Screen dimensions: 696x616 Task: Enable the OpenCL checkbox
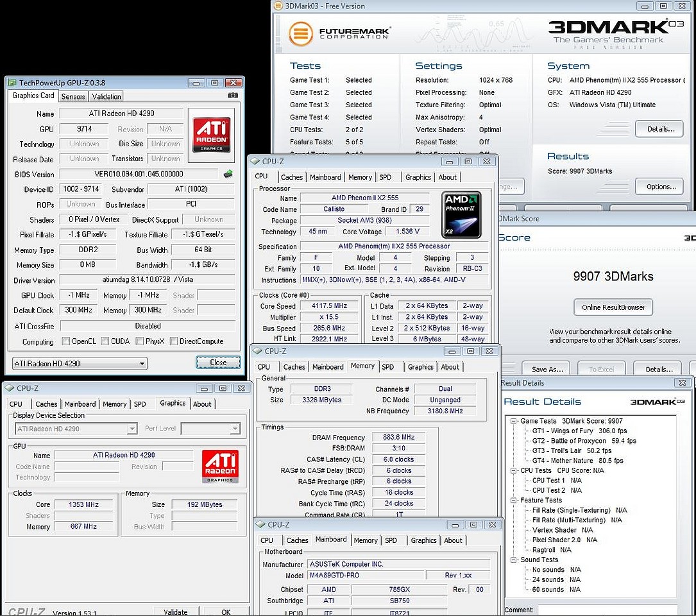tap(65, 341)
